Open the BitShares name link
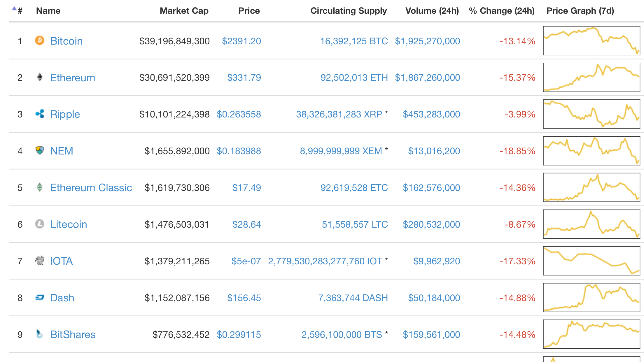Viewport: 644px width, 362px height. [73, 335]
